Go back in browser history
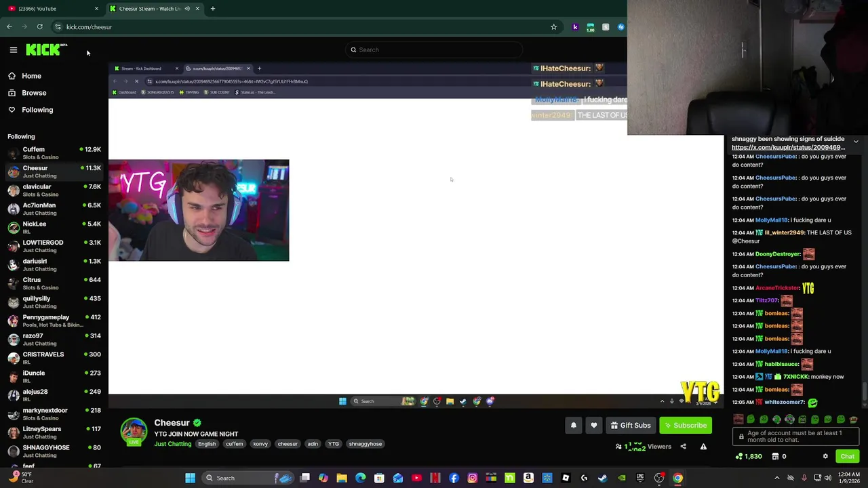 coord(9,27)
